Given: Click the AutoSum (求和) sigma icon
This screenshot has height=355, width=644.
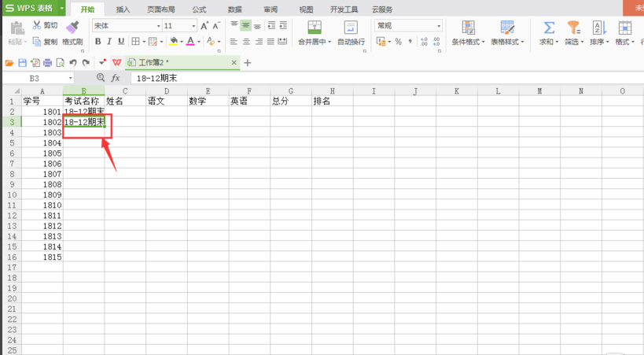Looking at the screenshot, I should (548, 28).
